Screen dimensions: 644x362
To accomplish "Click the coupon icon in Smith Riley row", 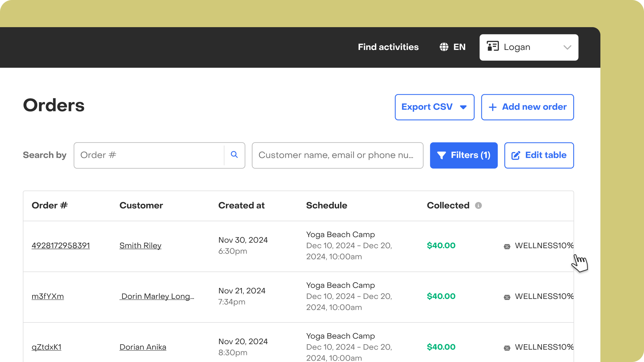I will (x=507, y=246).
